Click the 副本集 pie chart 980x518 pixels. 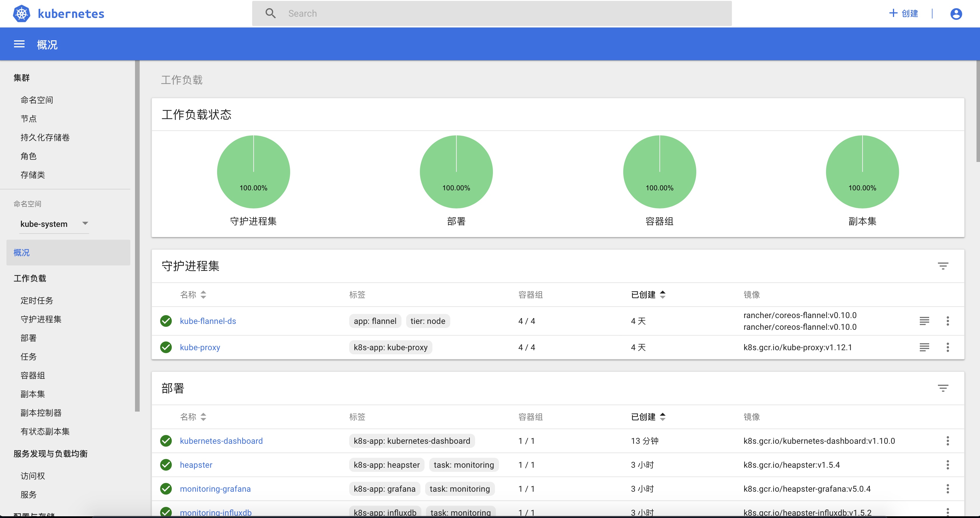pos(862,172)
